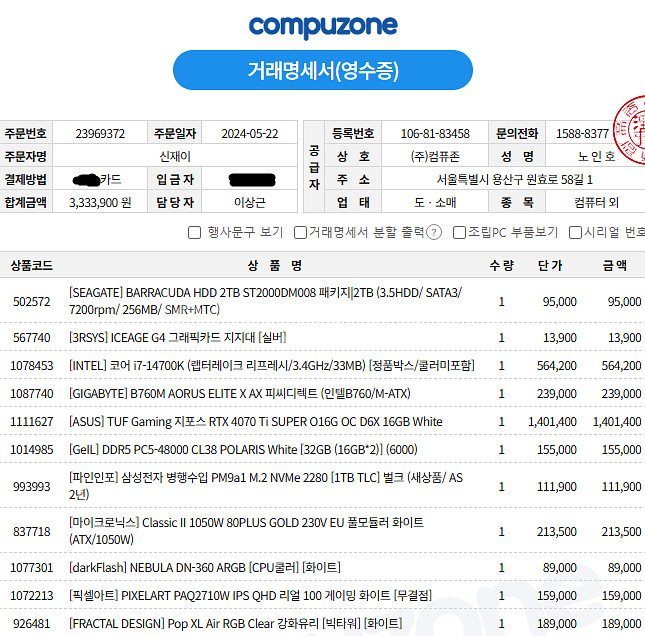Click the 금액 column header

[x=615, y=265]
